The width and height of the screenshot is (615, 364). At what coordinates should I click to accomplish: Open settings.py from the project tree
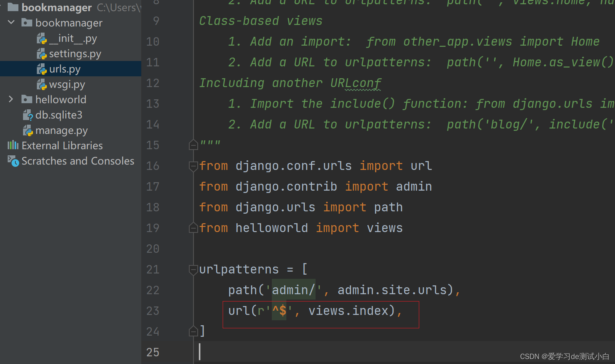pyautogui.click(x=75, y=54)
